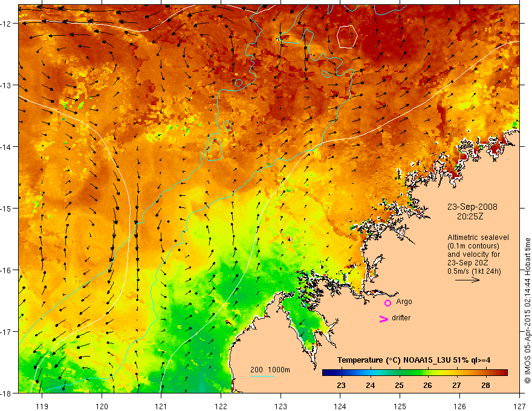Click the '23-Sep 20Z' text line
This screenshot has width=532, height=411.
pos(467,263)
